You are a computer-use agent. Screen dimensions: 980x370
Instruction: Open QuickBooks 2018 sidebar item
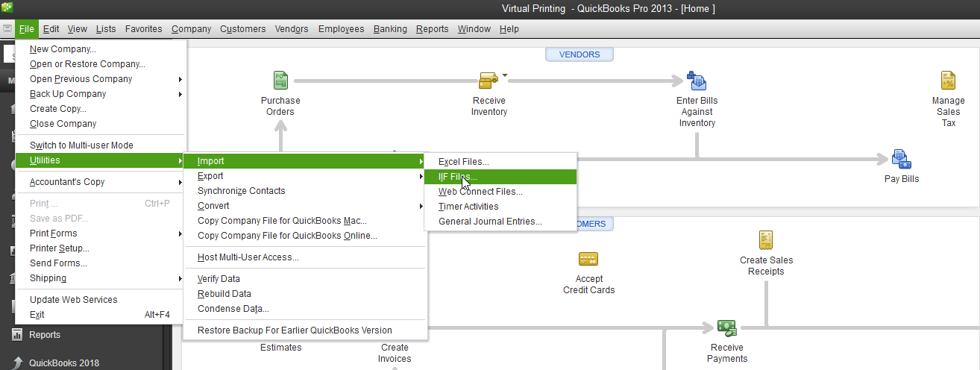[64, 363]
